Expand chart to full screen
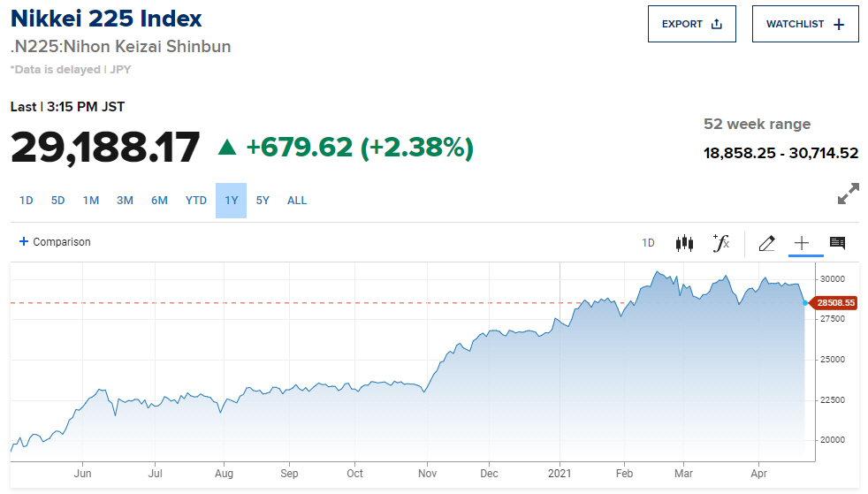Screen dimensions: 868x494 coord(848,194)
